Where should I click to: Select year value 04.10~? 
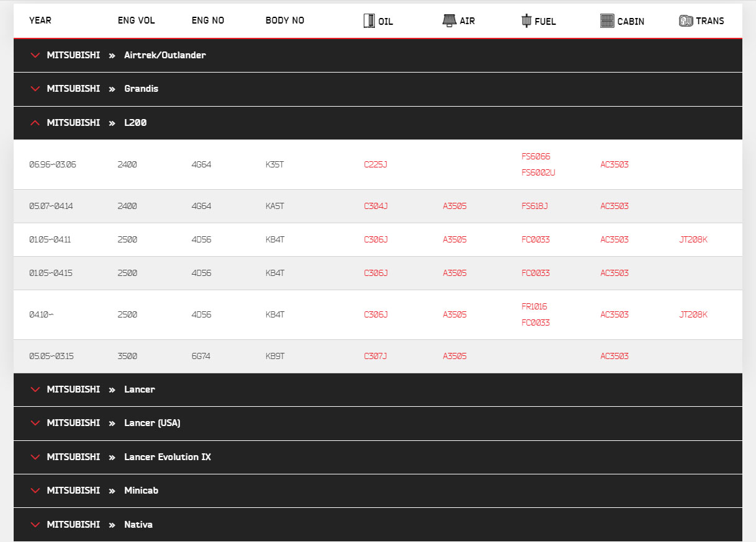42,314
